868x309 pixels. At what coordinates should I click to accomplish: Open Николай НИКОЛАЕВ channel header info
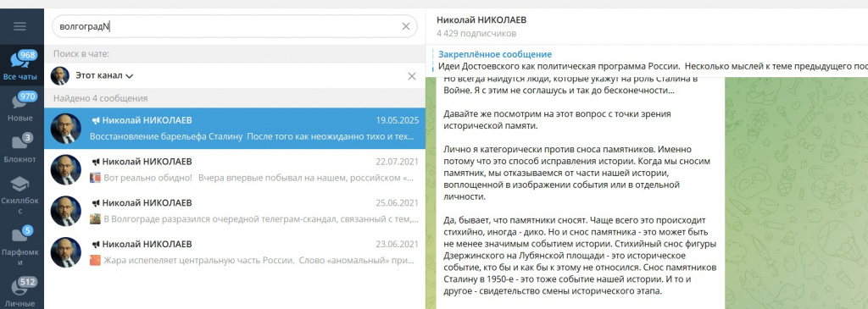pyautogui.click(x=481, y=20)
